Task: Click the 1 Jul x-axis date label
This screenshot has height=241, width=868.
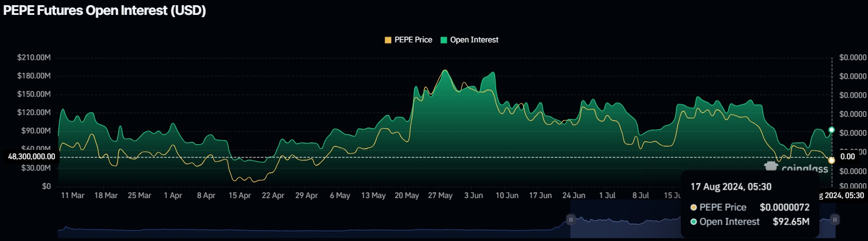Action: 607,195
